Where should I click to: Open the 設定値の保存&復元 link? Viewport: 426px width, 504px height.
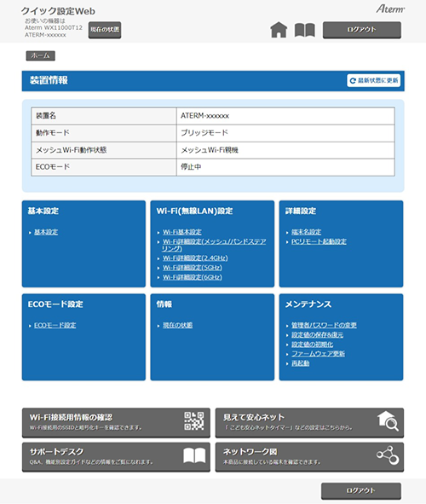point(317,335)
